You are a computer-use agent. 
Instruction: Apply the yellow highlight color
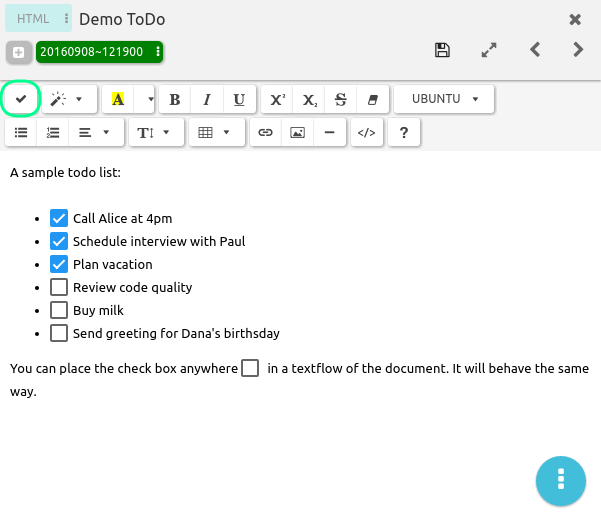click(x=118, y=99)
